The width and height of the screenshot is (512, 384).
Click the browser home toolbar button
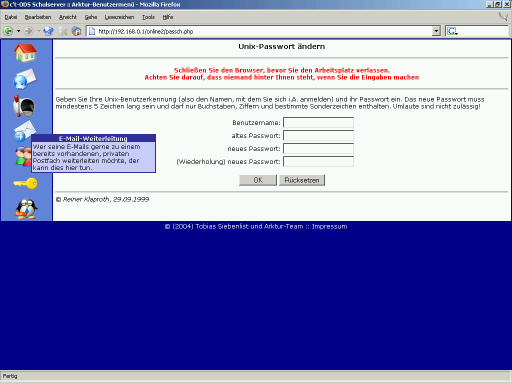pos(77,31)
